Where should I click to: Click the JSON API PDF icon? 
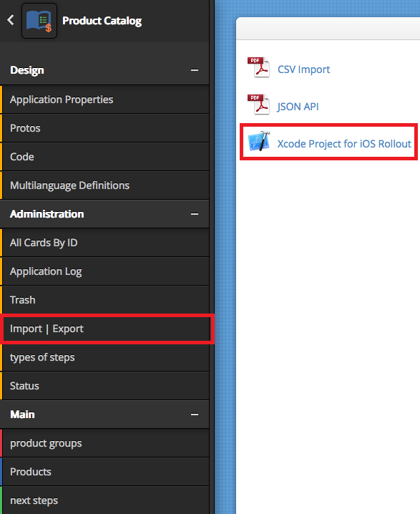pyautogui.click(x=258, y=105)
